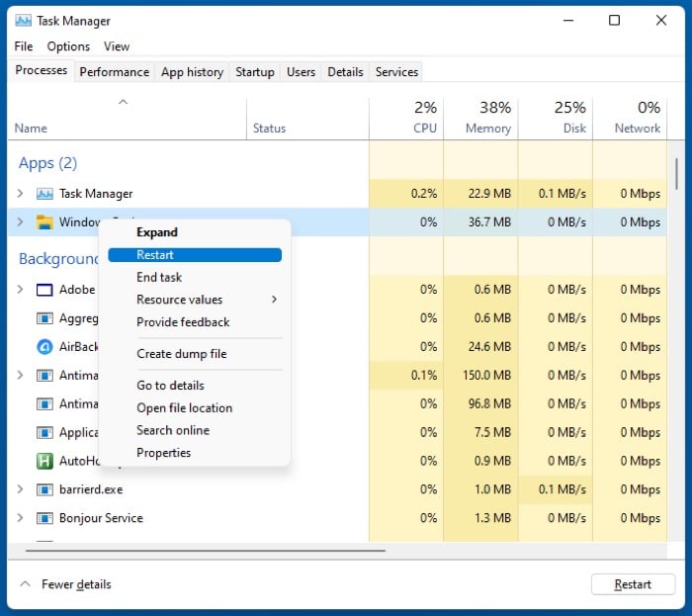Click the Applica process icon

[x=44, y=432]
